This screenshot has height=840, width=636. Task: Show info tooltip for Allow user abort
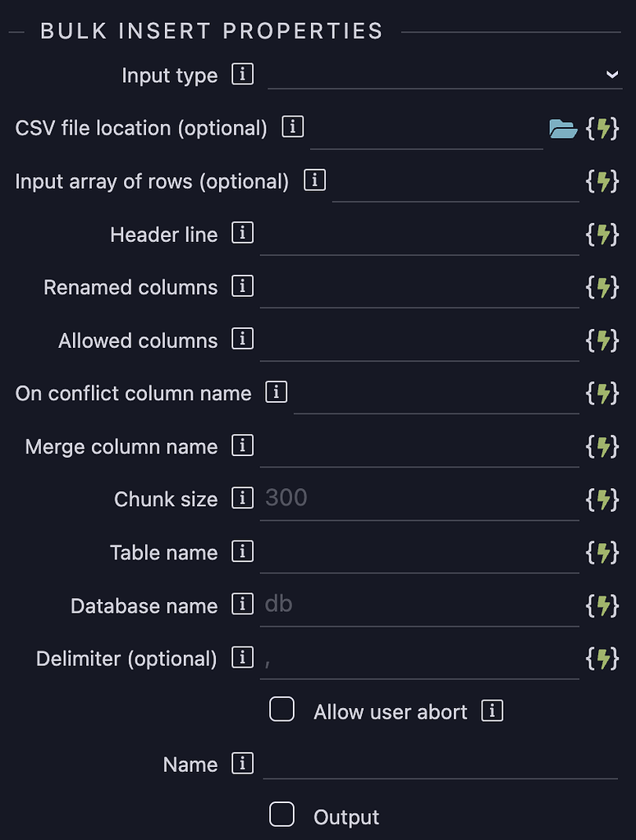pyautogui.click(x=492, y=711)
